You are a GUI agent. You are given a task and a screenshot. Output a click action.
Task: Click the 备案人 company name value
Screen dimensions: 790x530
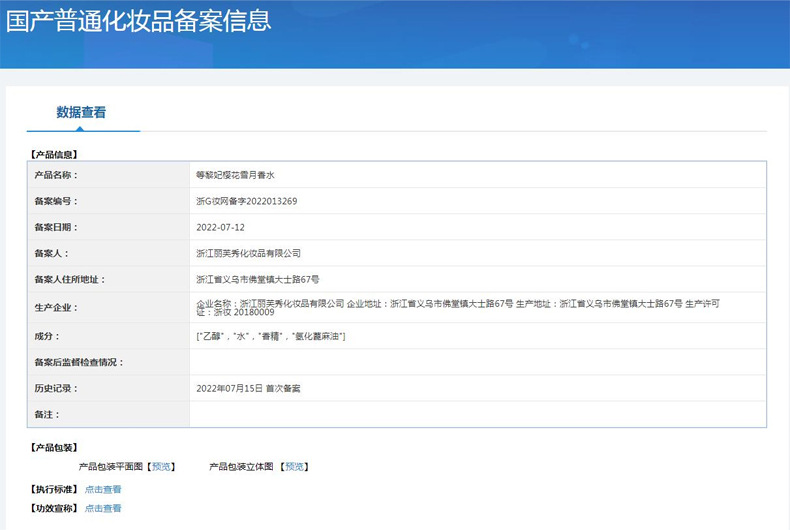pos(248,253)
